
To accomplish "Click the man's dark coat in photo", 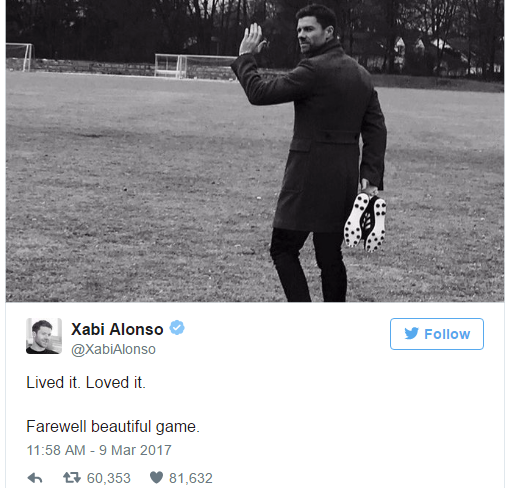I will [320, 140].
